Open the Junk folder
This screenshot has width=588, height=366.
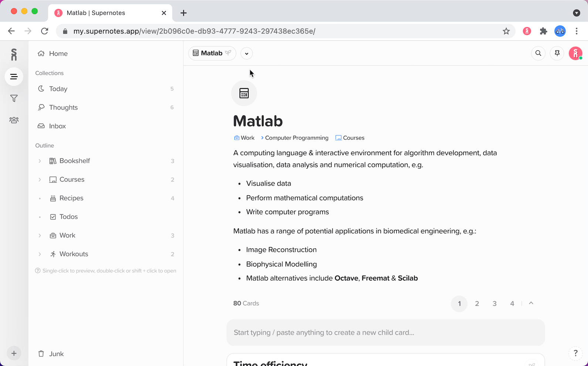point(56,354)
